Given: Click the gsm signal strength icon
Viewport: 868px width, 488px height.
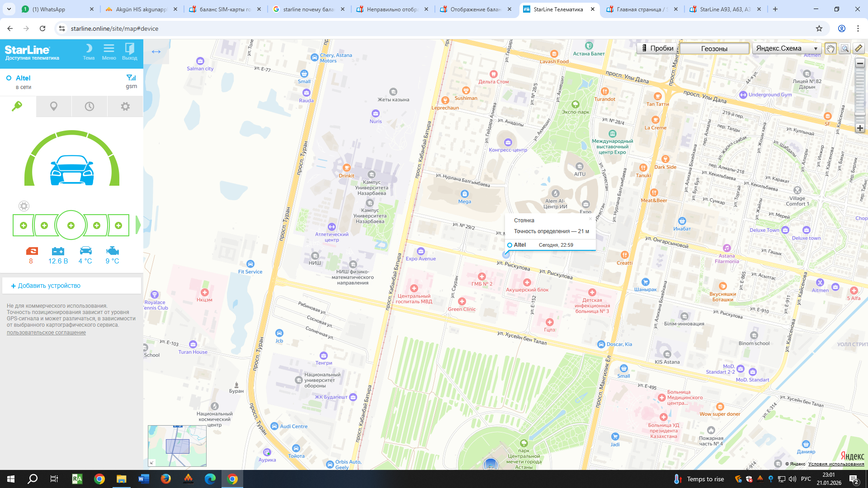Looking at the screenshot, I should pyautogui.click(x=131, y=78).
